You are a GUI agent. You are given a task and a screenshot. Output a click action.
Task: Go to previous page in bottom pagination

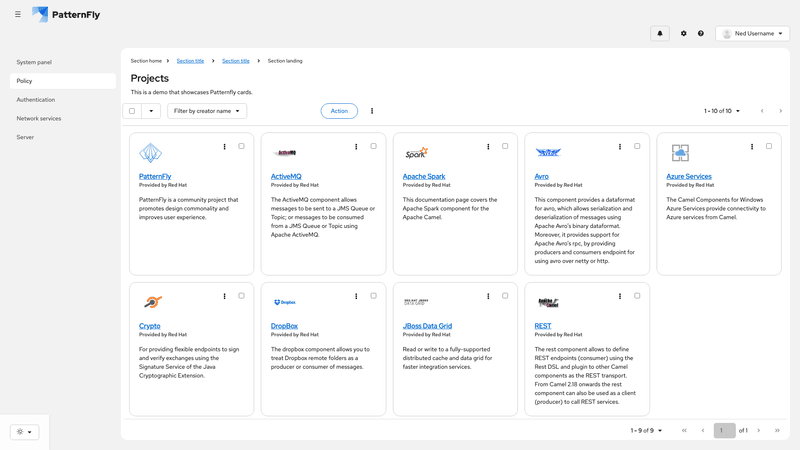703,431
